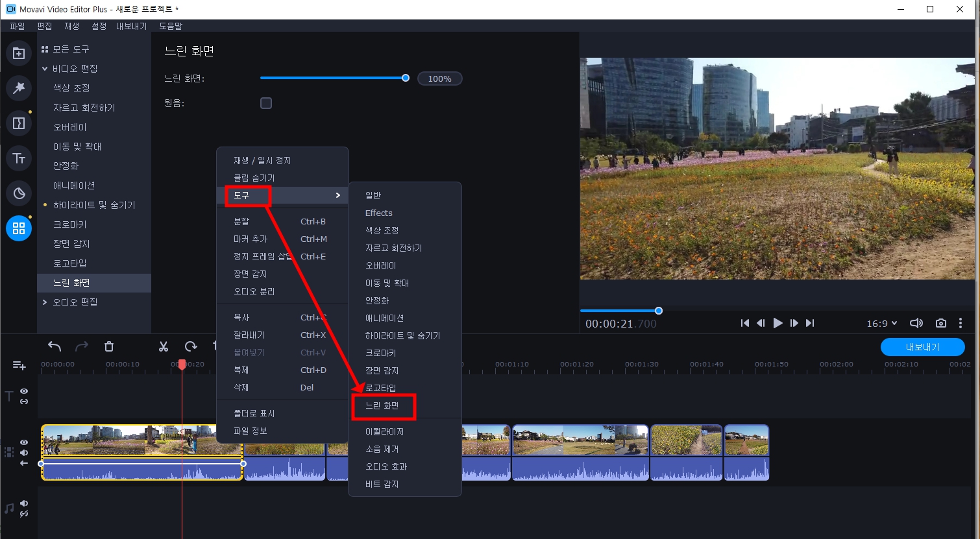Click the undo arrow icon
The width and height of the screenshot is (980, 539).
tap(55, 346)
